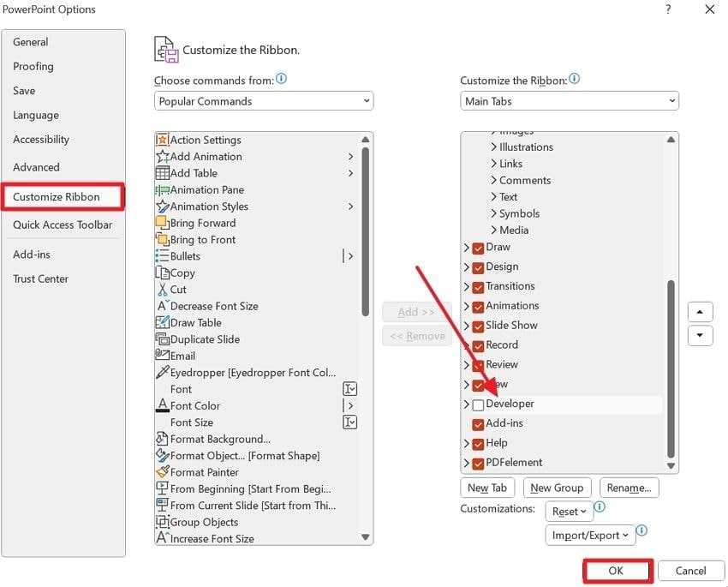Select the Animation Pane command icon
Screen dimensions: 728x587
(x=163, y=189)
